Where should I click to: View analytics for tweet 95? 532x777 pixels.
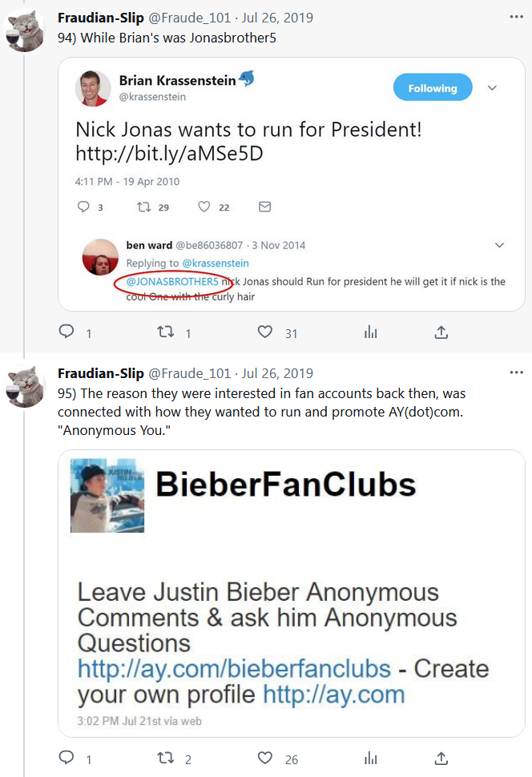pos(370,758)
